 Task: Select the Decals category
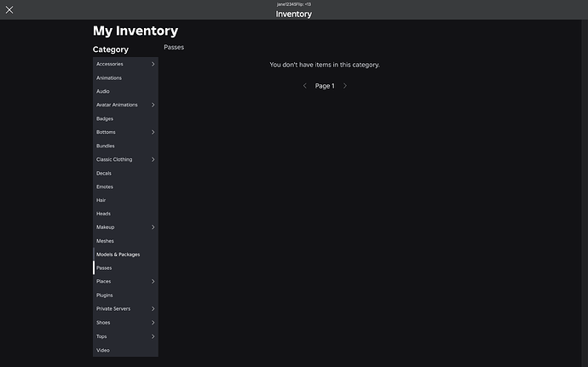point(125,174)
